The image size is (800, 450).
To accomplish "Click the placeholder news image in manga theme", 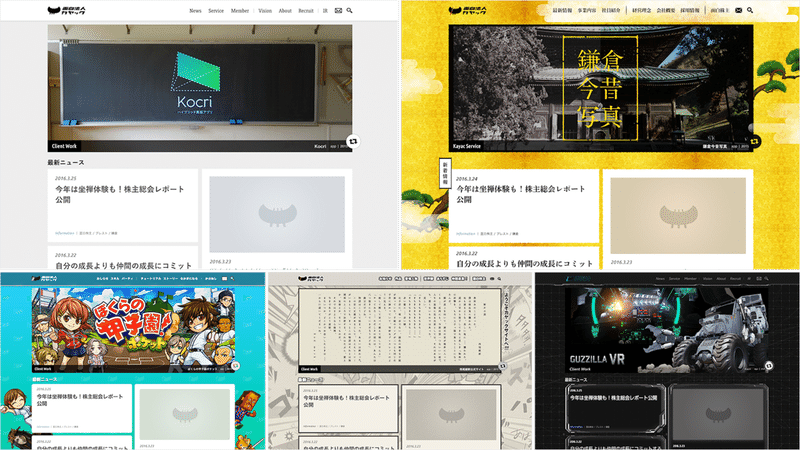I will [x=452, y=415].
